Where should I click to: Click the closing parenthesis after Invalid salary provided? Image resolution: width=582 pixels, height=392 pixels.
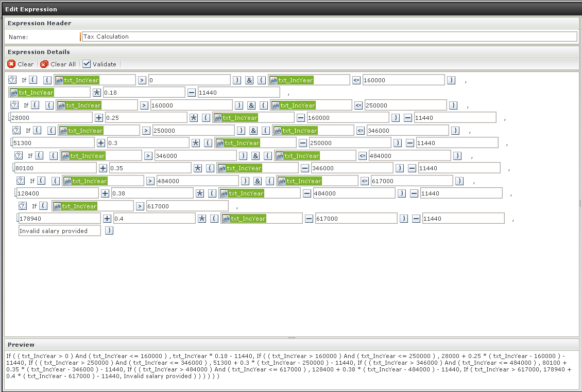(x=109, y=230)
